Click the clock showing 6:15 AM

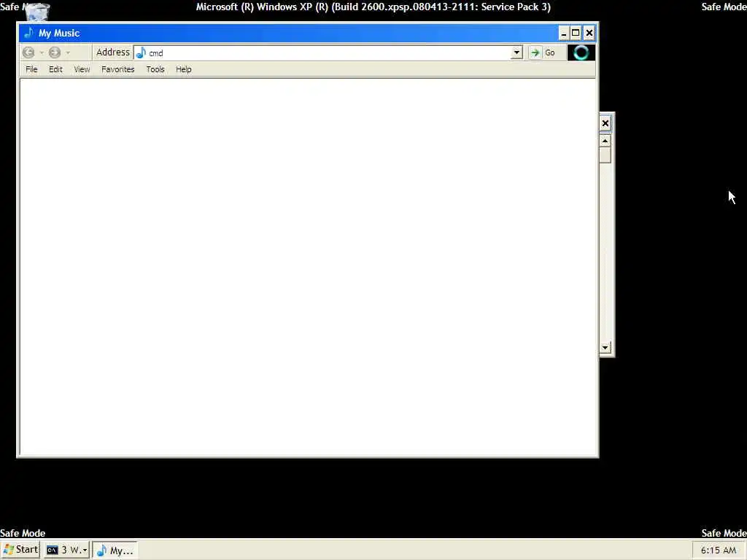tap(719, 551)
